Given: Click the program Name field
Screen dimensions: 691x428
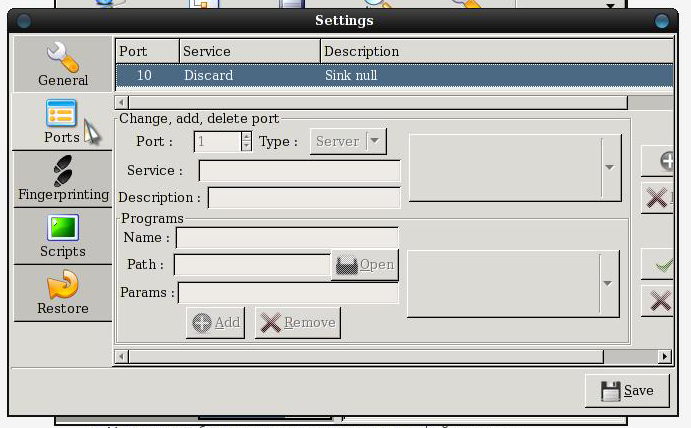Looking at the screenshot, I should pos(287,238).
